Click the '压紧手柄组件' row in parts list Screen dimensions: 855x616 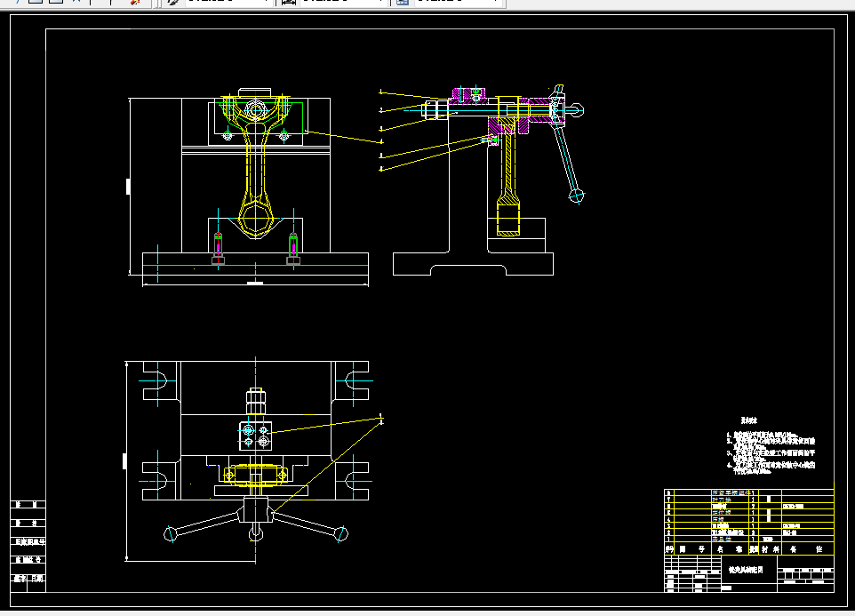pos(749,492)
